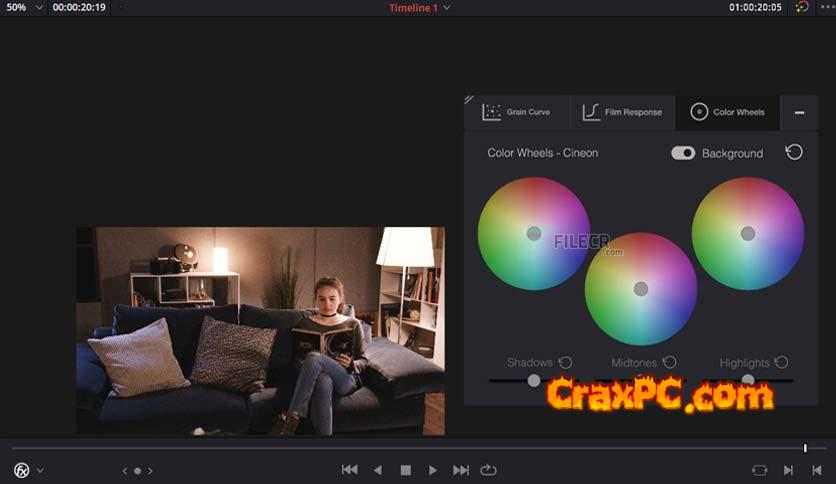Open the fx effects dropdown
Image resolution: width=836 pixels, height=484 pixels.
pyautogui.click(x=28, y=470)
